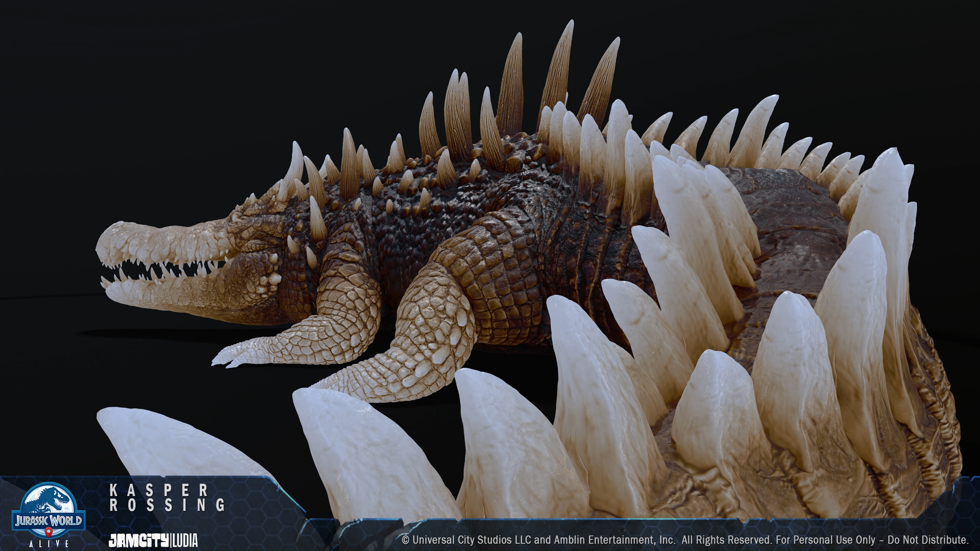
Task: Click the Jam City logo
Action: click(x=139, y=540)
